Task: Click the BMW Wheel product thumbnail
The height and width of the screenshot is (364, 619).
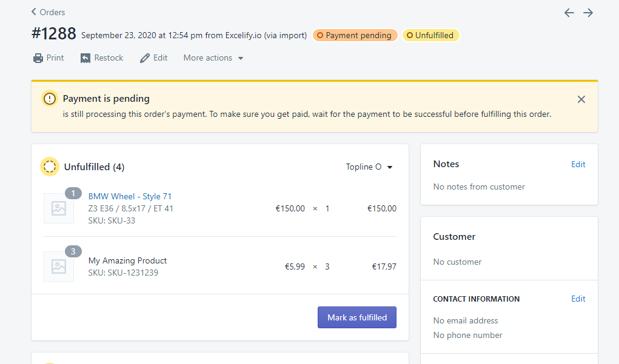Action: coord(59,208)
